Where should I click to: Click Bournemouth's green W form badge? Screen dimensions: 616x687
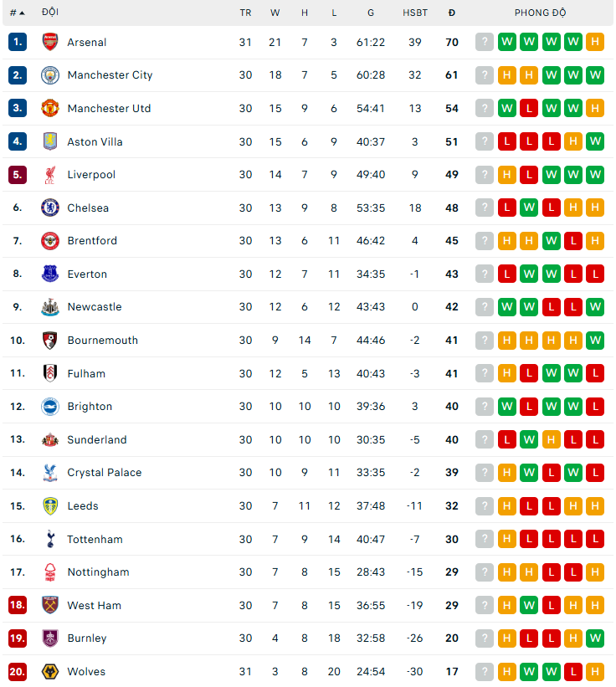coord(595,341)
